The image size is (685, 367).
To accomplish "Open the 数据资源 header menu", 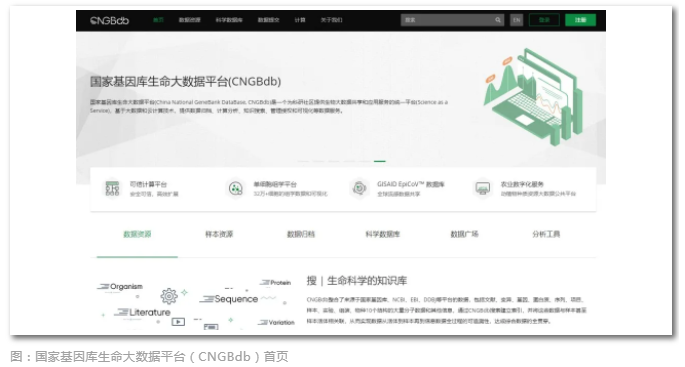I will coord(190,20).
